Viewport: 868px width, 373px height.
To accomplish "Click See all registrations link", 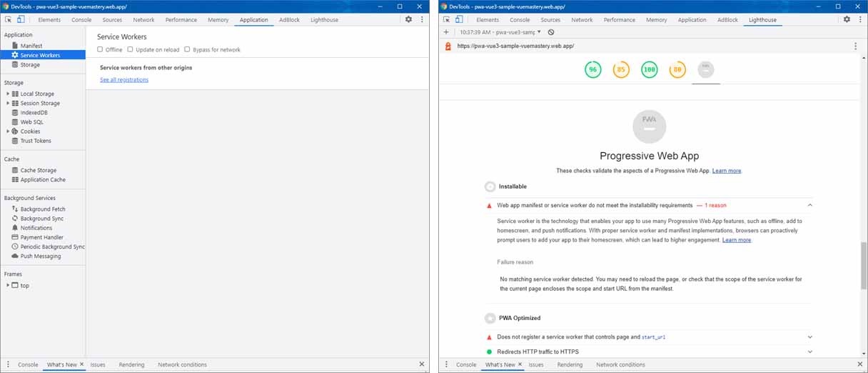I will click(x=124, y=80).
